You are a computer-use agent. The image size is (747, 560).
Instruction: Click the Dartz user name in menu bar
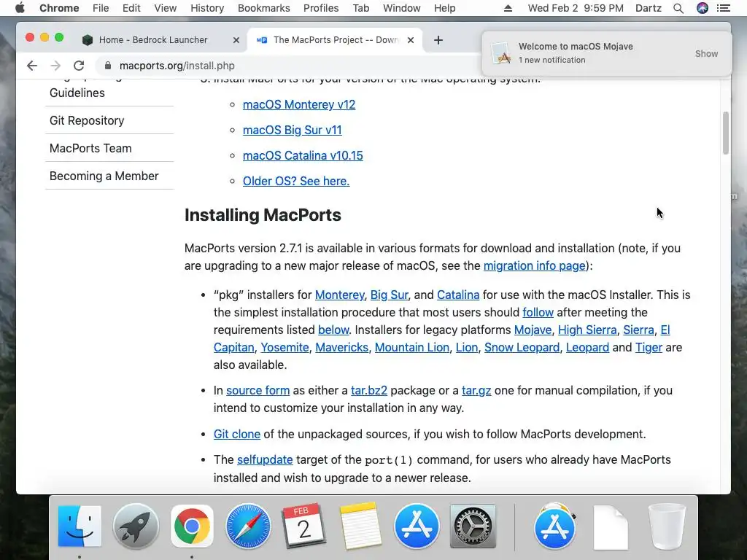[649, 8]
